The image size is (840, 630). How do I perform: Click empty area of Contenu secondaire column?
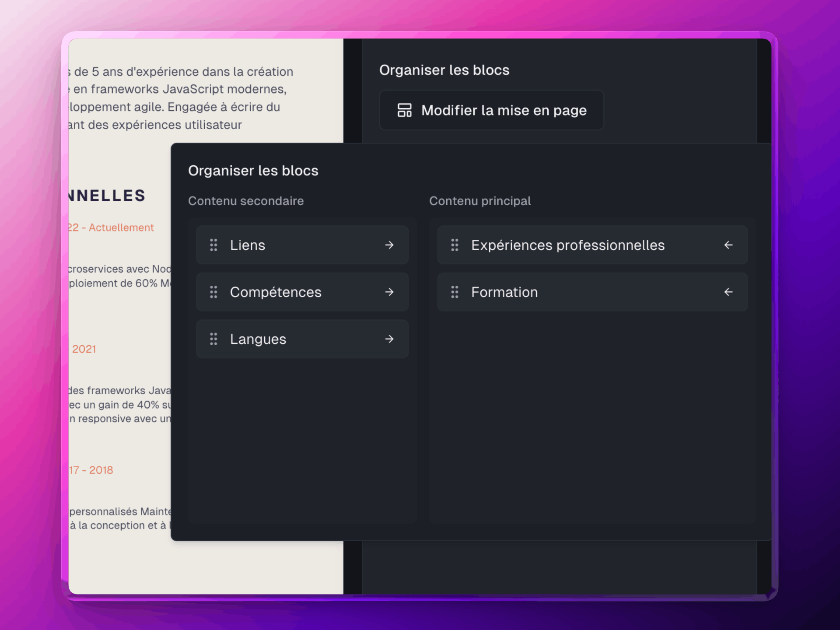(x=302, y=437)
